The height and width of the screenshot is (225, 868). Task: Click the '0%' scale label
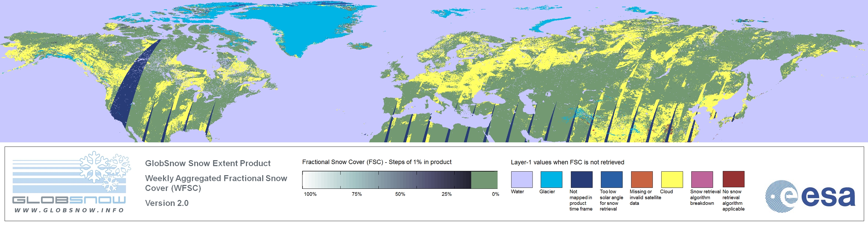tap(495, 194)
